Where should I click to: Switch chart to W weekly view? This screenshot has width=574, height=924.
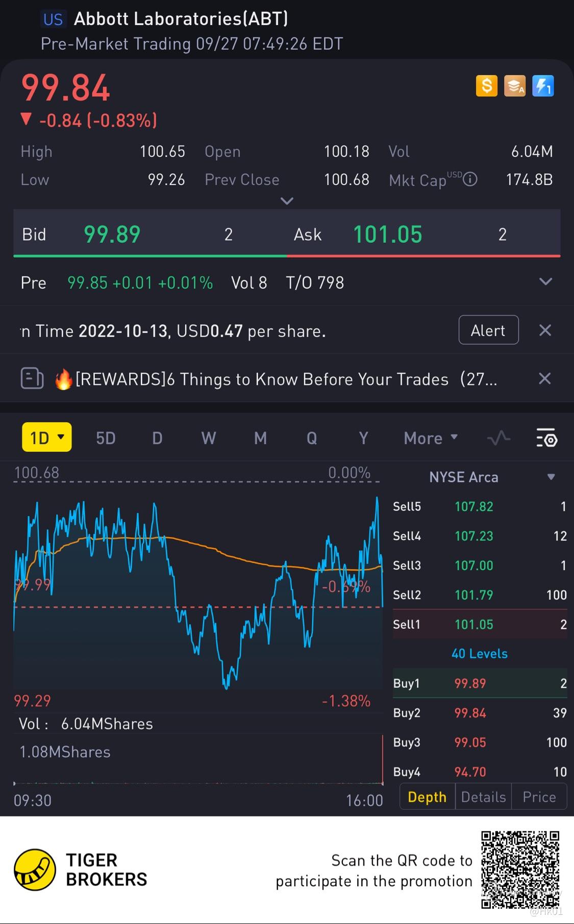click(x=209, y=438)
